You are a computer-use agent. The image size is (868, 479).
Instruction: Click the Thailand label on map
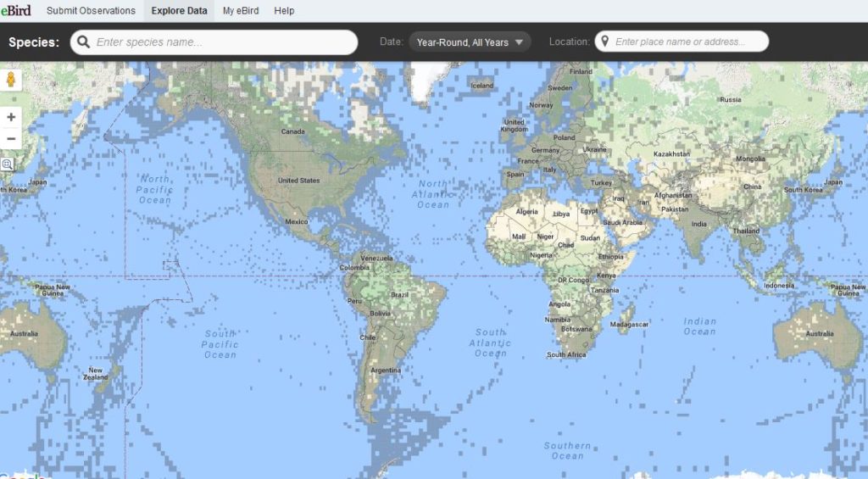(746, 231)
